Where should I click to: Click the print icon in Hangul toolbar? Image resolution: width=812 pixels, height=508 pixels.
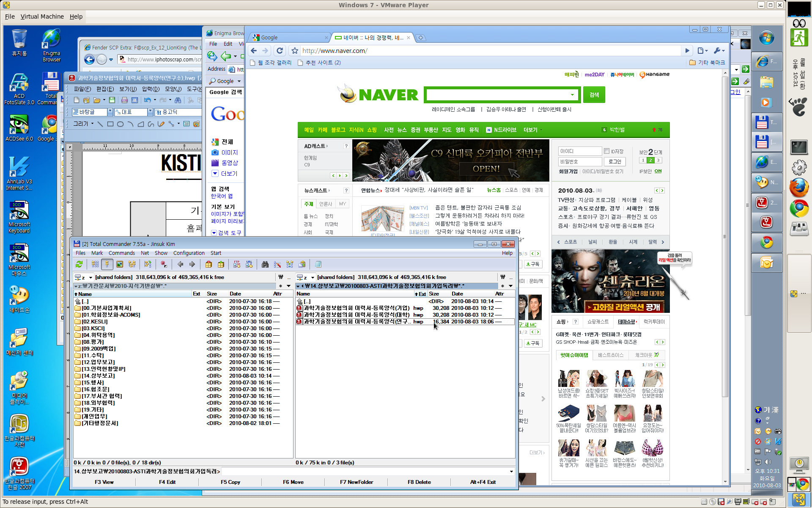click(124, 100)
